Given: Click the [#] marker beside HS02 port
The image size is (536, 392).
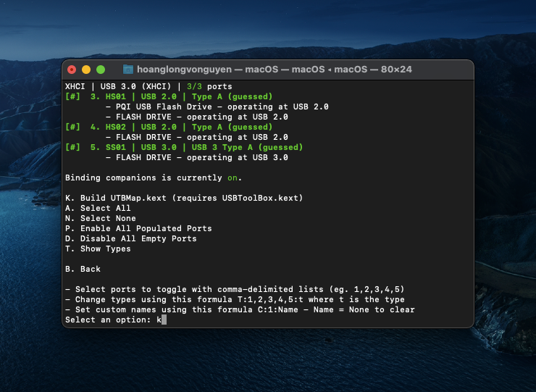Looking at the screenshot, I should tap(72, 127).
